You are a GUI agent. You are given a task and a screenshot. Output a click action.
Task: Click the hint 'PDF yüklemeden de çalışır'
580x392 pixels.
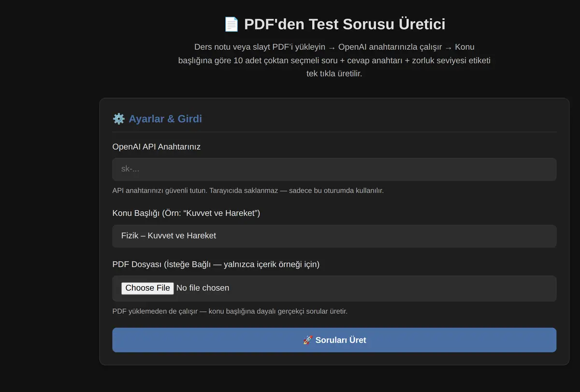230,311
